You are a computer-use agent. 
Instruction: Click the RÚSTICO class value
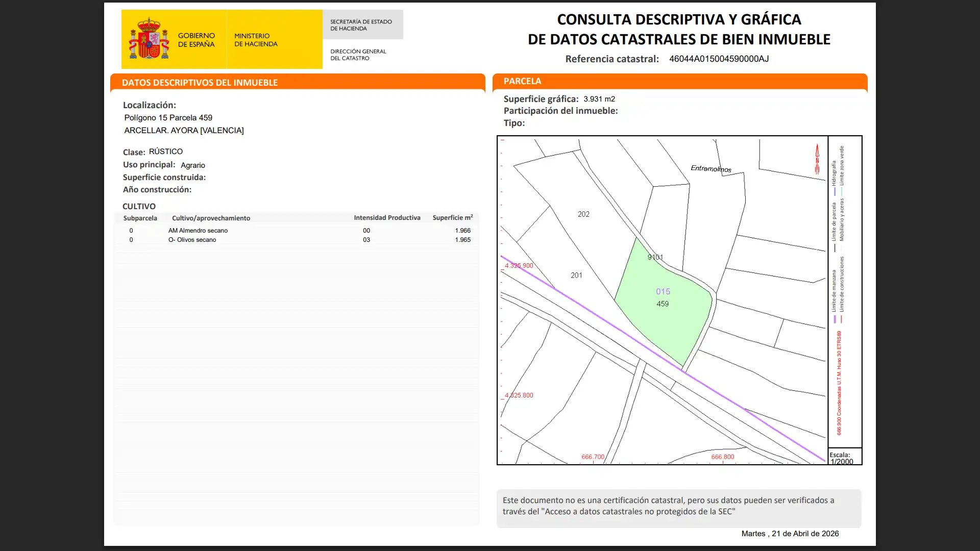click(166, 152)
